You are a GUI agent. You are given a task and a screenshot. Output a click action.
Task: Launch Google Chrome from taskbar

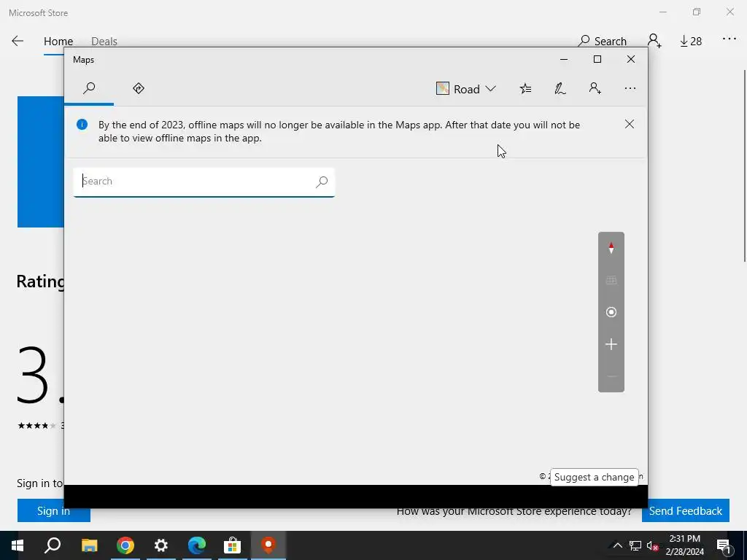click(x=125, y=545)
